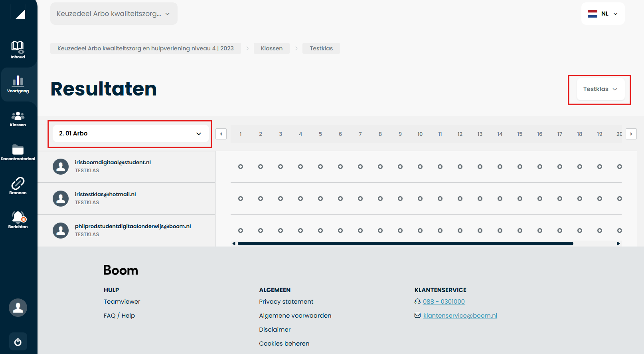This screenshot has width=644, height=354.
Task: Click the user profile avatar in sidebar
Action: tap(18, 308)
